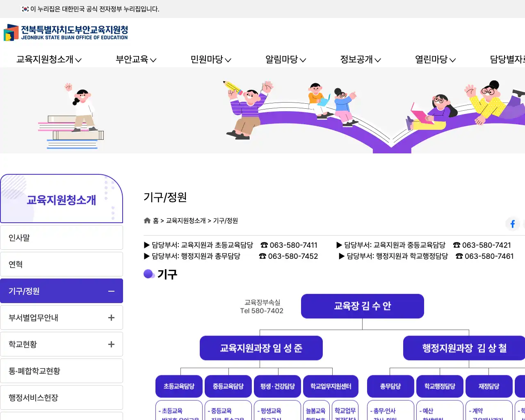Click phone icon beside 063-580-7452
Viewport: 525px width, 420px height.
[x=264, y=256]
